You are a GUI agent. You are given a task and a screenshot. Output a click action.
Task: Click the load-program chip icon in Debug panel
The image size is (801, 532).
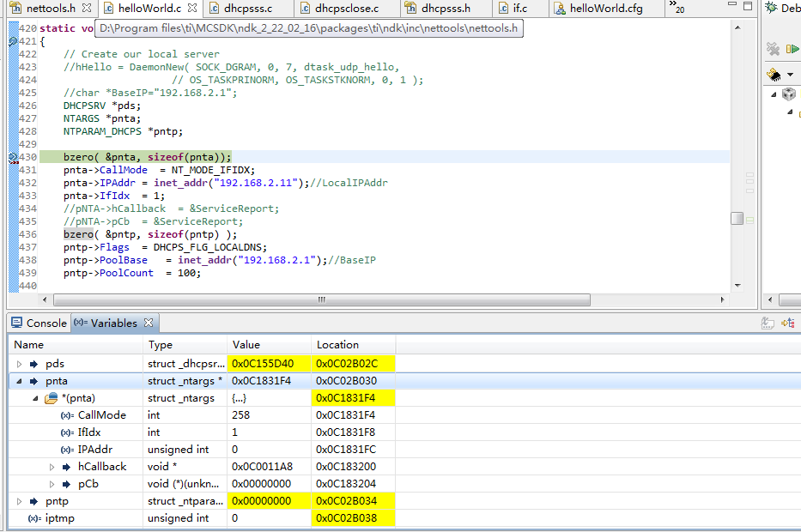[x=772, y=75]
